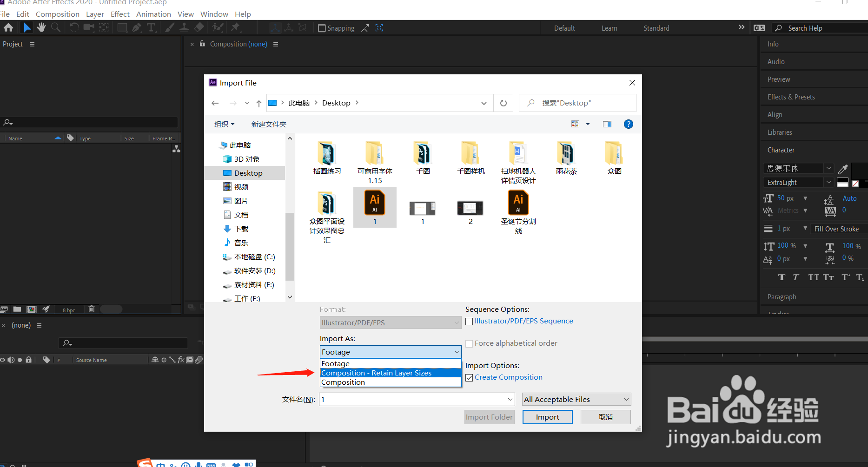Toggle the timeline lock column header

point(29,360)
